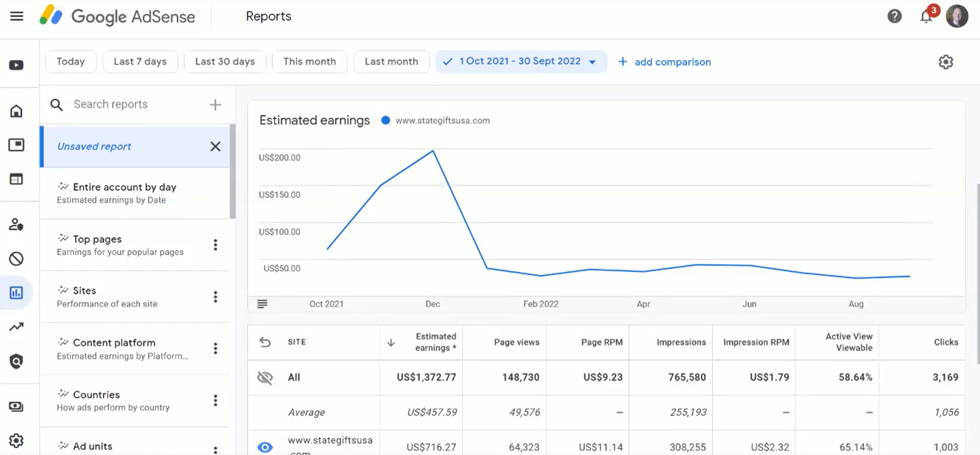Open report settings gear icon
This screenshot has height=455, width=980.
coord(945,62)
